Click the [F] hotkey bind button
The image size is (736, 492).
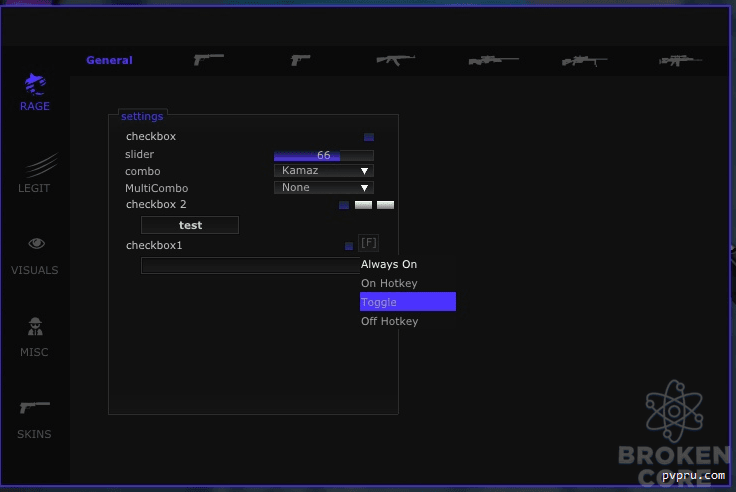coord(368,243)
